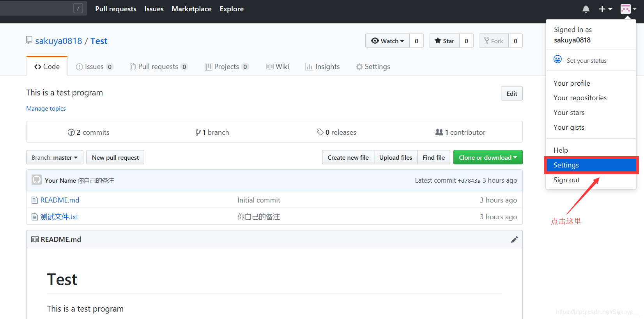The height and width of the screenshot is (319, 644).
Task: Open Marketplace in top navigation
Action: 191,9
